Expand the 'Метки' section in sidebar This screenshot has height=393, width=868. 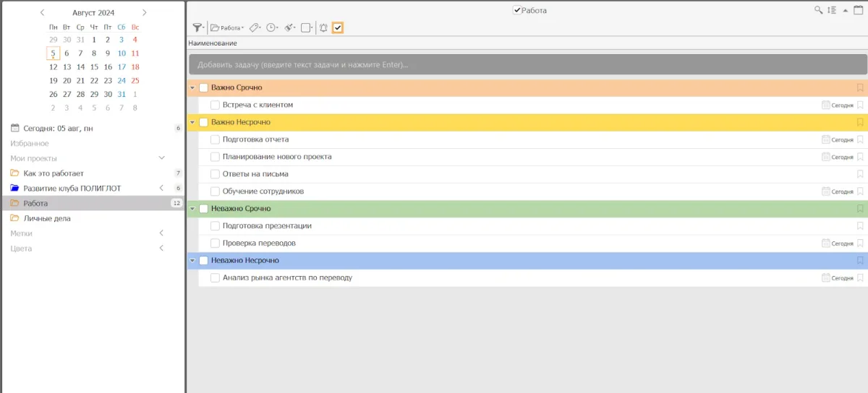click(x=161, y=233)
